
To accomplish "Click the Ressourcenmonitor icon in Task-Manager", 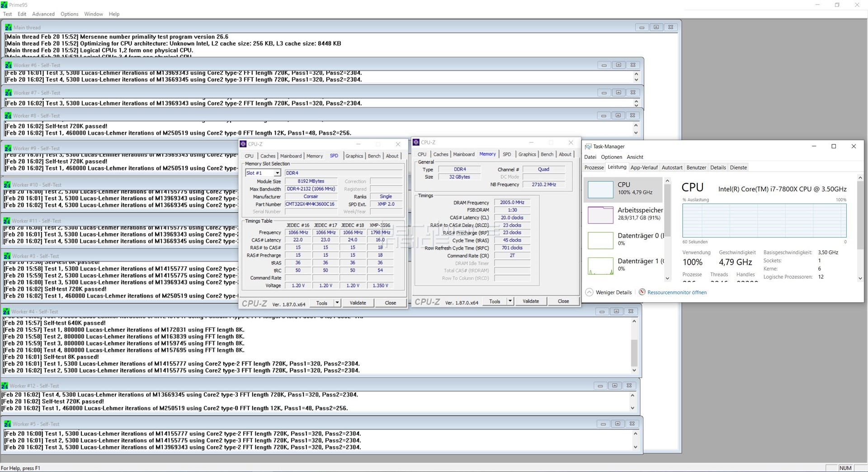I will 642,292.
